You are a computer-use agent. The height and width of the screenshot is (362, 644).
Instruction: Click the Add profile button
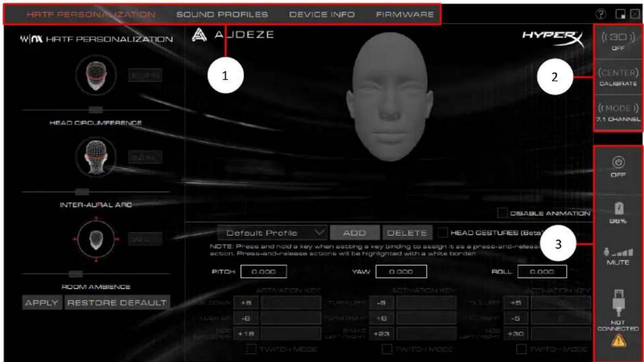354,233
